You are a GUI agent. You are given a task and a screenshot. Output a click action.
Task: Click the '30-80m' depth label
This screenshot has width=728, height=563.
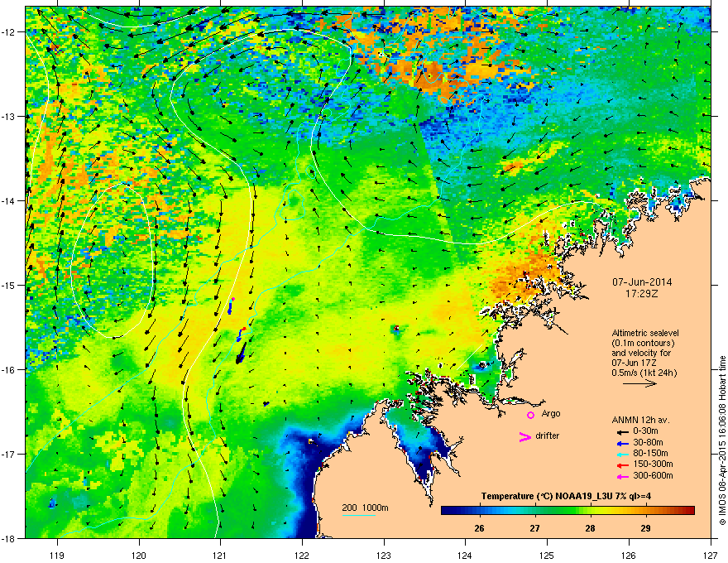(648, 442)
